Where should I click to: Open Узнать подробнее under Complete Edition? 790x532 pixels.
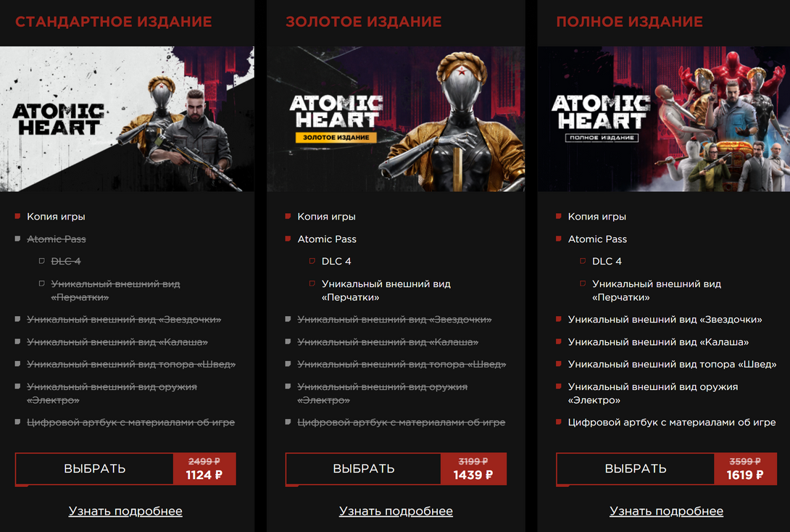(x=667, y=511)
